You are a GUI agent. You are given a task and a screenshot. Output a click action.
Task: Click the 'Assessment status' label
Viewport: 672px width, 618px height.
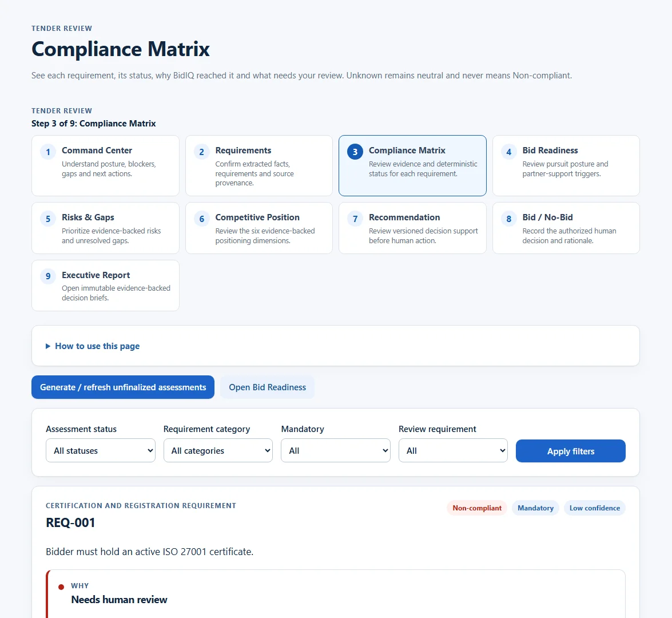(81, 429)
